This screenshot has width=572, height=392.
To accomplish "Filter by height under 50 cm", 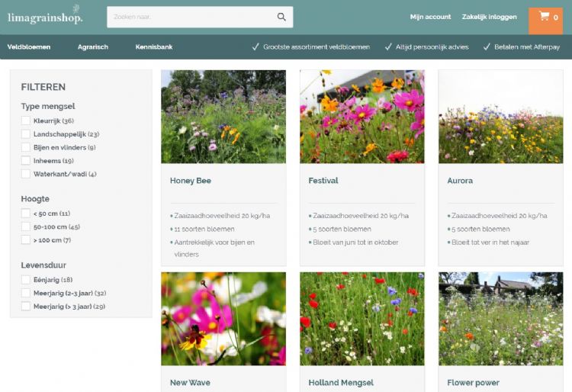I will coord(26,214).
